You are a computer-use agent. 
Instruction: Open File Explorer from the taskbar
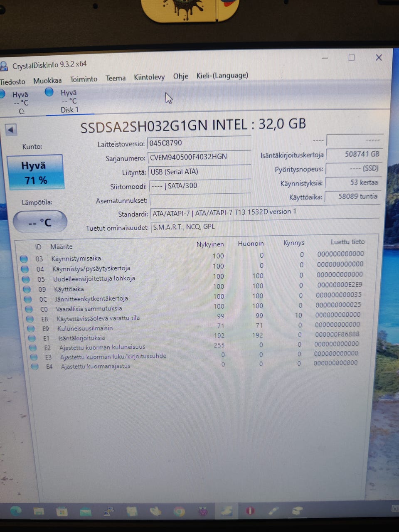click(x=39, y=511)
